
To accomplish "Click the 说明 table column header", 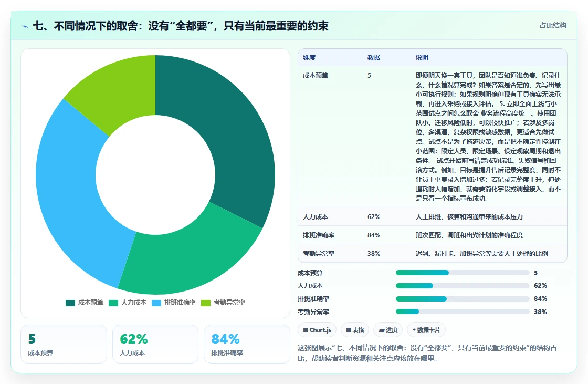I will point(422,57).
